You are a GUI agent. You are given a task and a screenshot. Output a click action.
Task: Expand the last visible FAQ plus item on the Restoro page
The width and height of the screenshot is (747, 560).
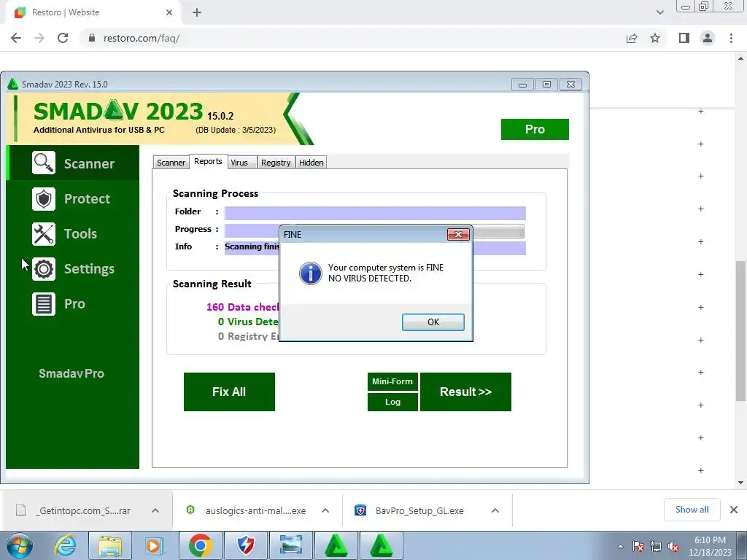pos(700,470)
